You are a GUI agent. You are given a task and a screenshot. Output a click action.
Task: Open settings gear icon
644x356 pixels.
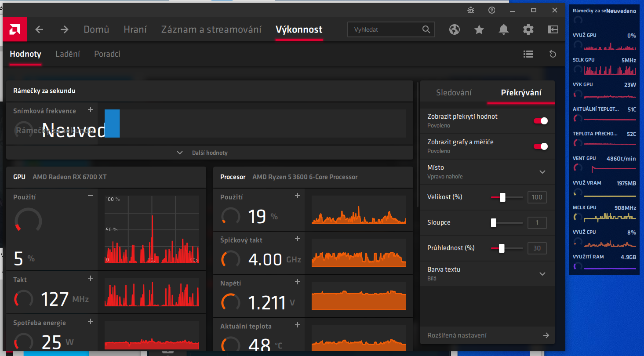coord(528,29)
